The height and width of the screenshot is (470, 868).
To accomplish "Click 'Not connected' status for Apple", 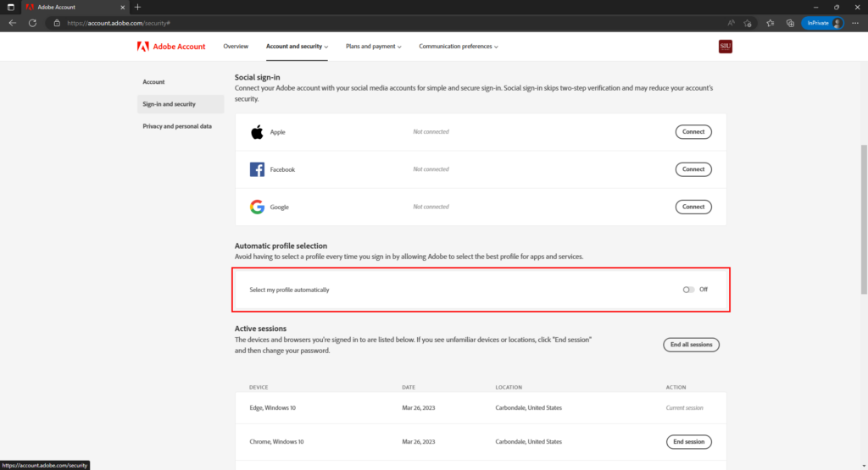I will point(431,132).
